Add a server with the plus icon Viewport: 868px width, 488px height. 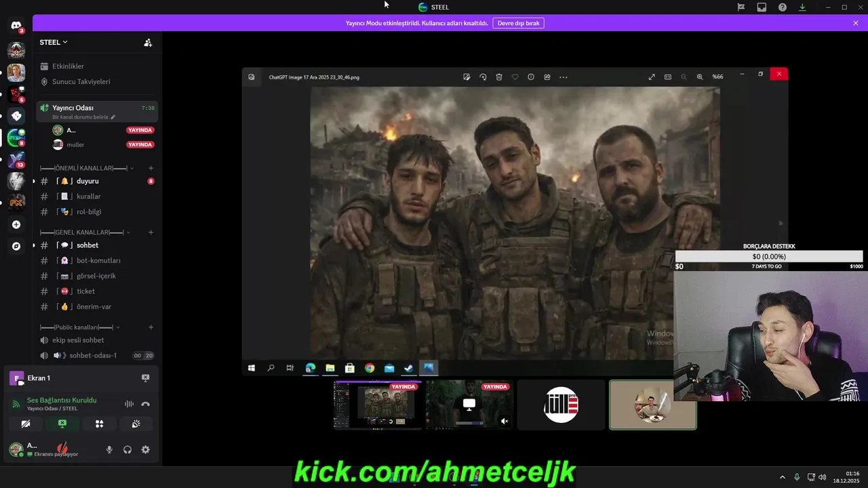16,224
